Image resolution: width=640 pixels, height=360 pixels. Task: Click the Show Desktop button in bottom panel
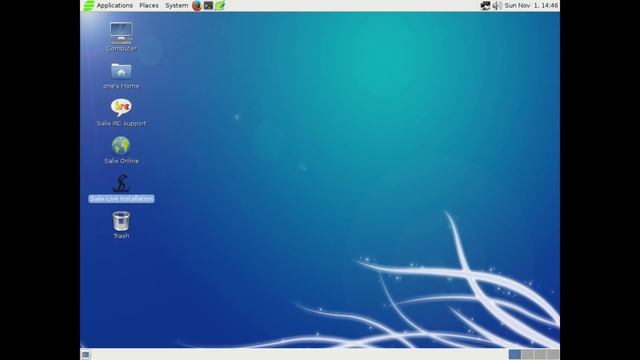(86, 355)
